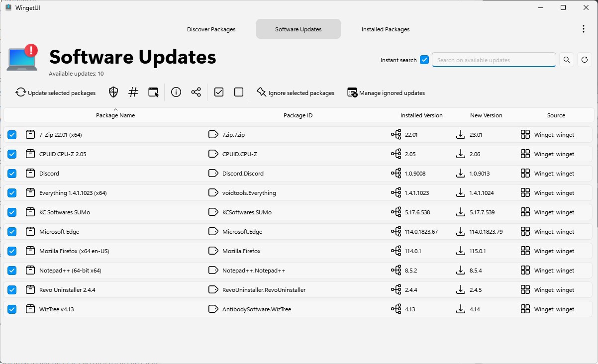Focus the search on available updates field
Image resolution: width=598 pixels, height=364 pixels.
pyautogui.click(x=494, y=60)
